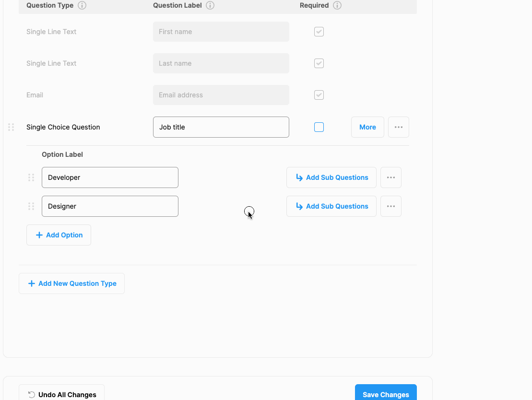
Task: Click inside the Job title label field
Action: (221, 127)
